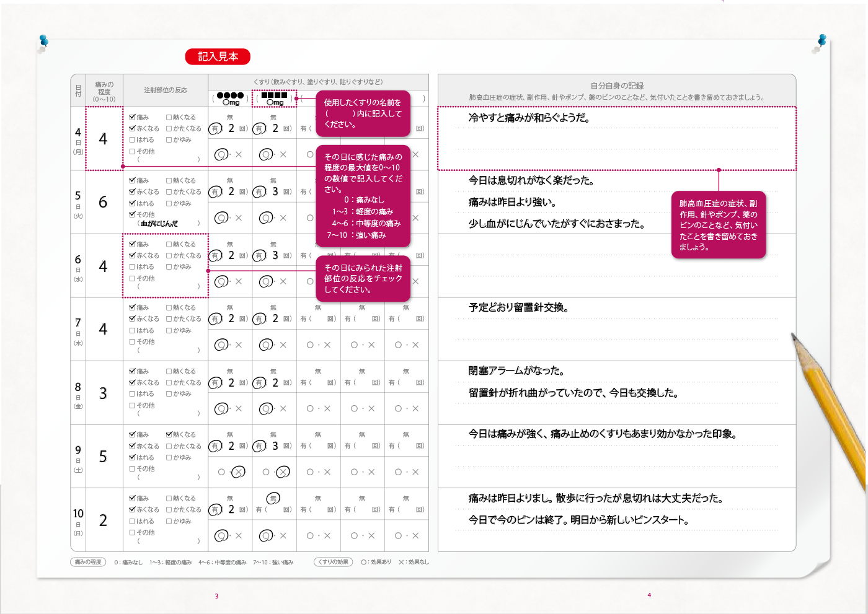
Task: Click the callout explaining pain scale 0〜10
Action: click(x=363, y=196)
